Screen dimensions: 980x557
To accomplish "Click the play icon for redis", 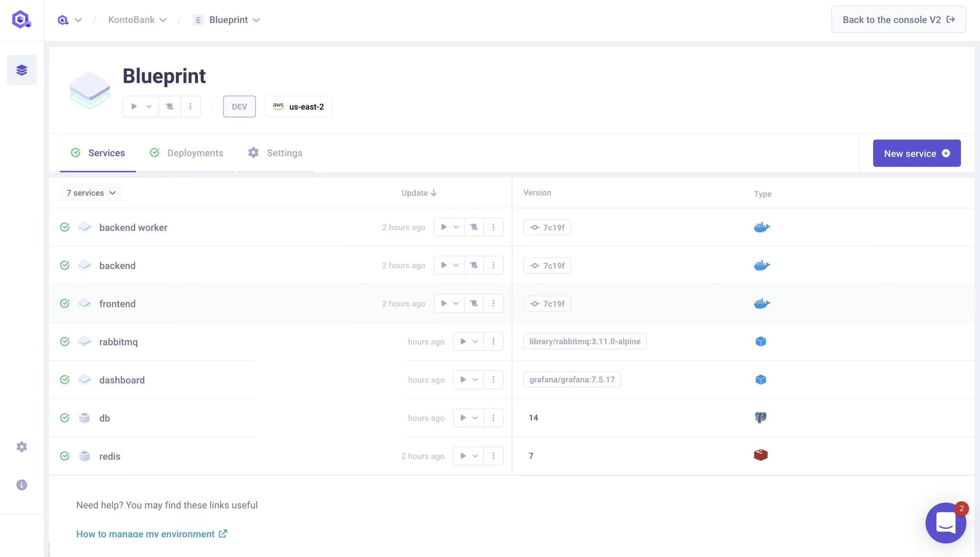I will pyautogui.click(x=463, y=456).
